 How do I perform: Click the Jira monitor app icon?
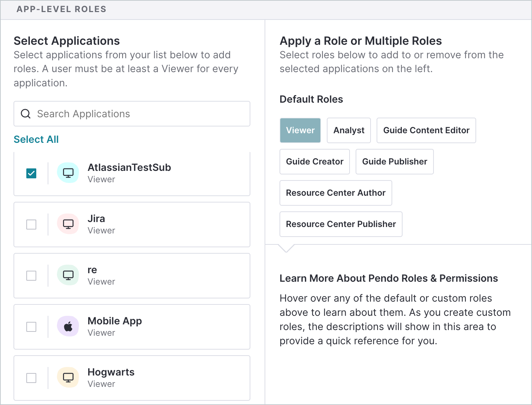coord(68,224)
